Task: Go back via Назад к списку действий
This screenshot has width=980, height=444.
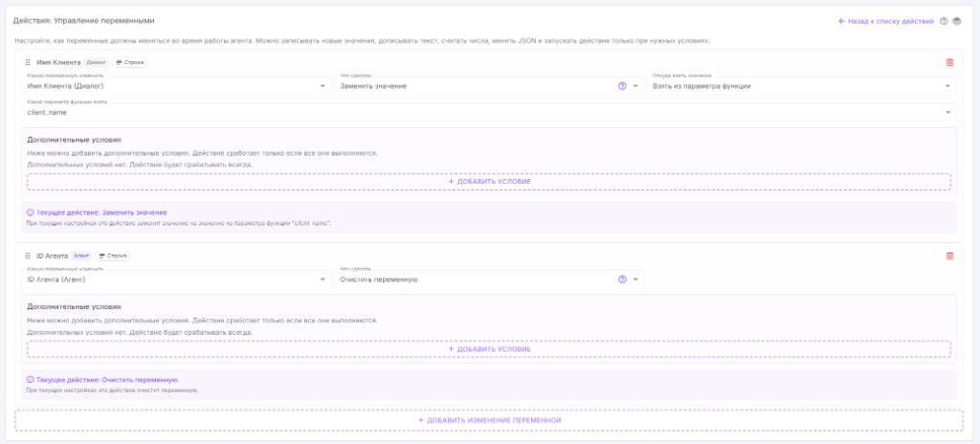Action: (886, 21)
